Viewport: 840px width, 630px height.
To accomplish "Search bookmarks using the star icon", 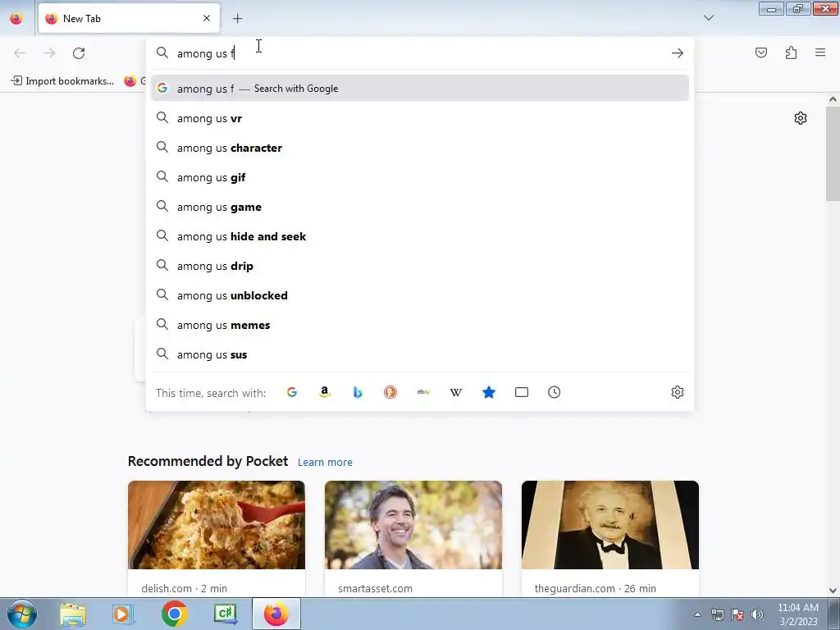I will click(489, 392).
